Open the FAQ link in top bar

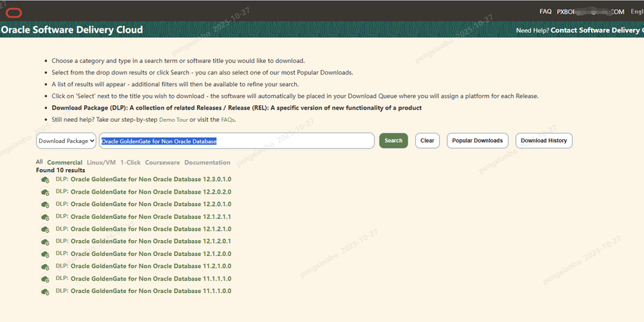(x=545, y=12)
